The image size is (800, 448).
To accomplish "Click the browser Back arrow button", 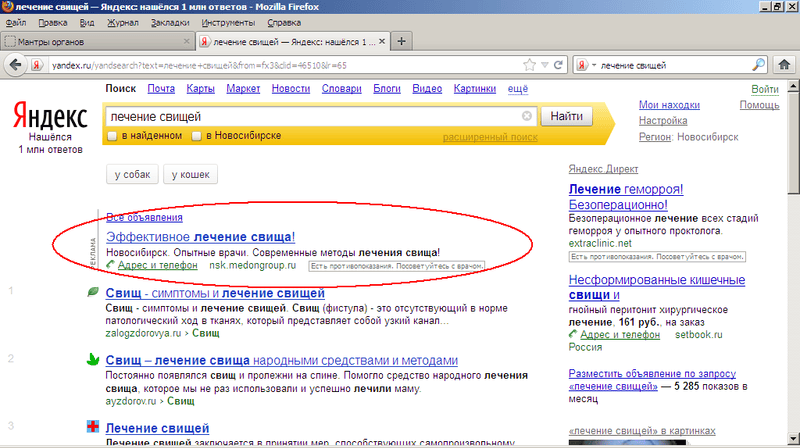I will pos(15,65).
